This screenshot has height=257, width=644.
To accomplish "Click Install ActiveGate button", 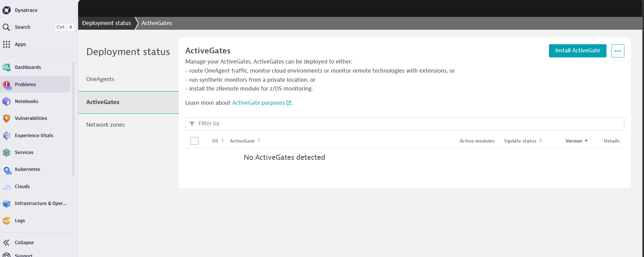I will point(577,51).
